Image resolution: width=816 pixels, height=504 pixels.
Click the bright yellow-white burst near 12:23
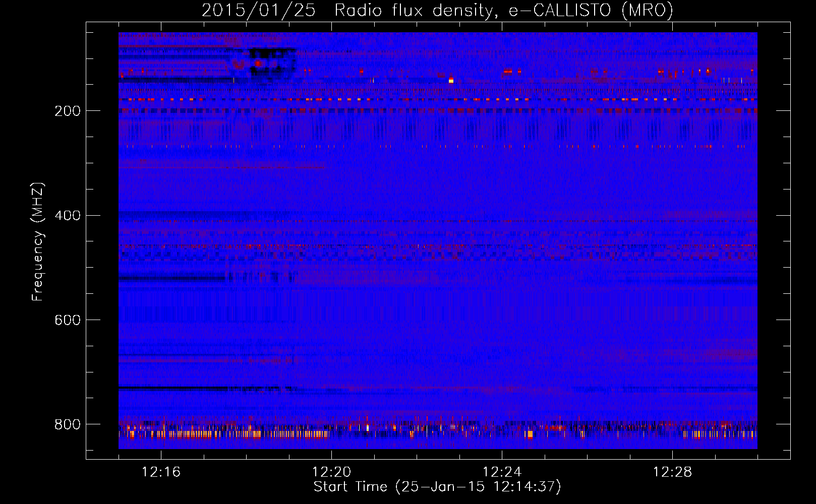pos(451,80)
